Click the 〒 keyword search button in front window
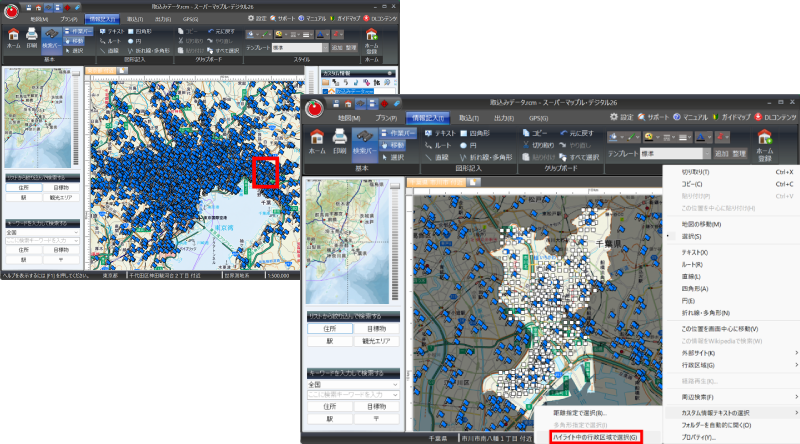This screenshot has height=444, width=800. point(376,419)
